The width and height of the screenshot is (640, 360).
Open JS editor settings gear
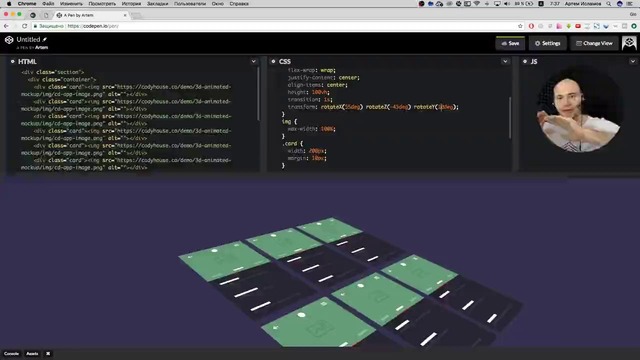click(525, 62)
